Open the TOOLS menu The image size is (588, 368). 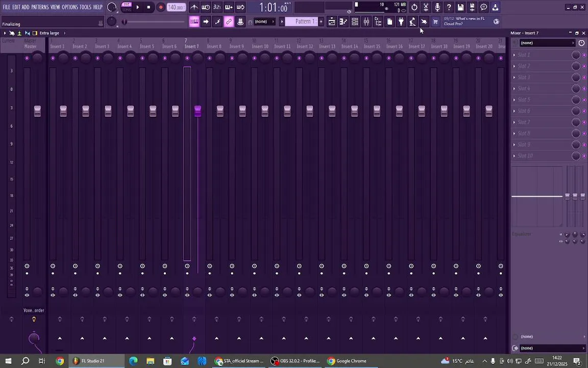[85, 7]
